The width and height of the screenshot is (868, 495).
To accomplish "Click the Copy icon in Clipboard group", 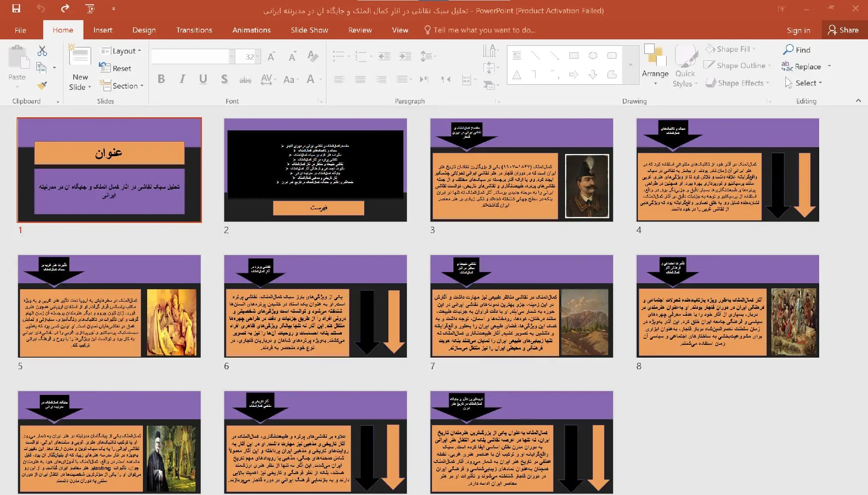I will (41, 67).
